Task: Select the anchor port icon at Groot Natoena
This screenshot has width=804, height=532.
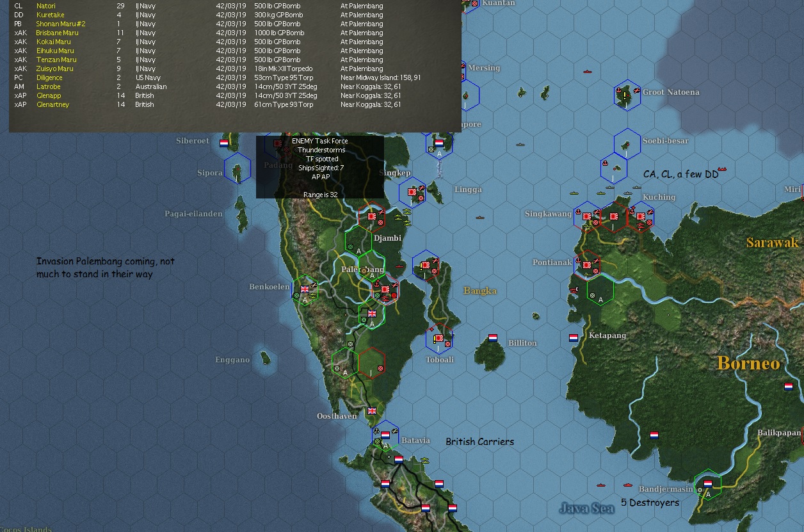Action: tap(619, 92)
